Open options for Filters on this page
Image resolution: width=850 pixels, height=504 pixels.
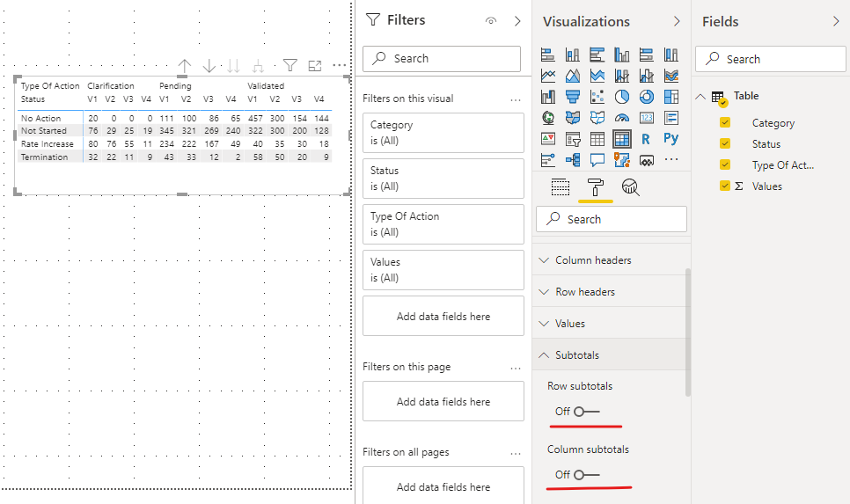pos(516,368)
